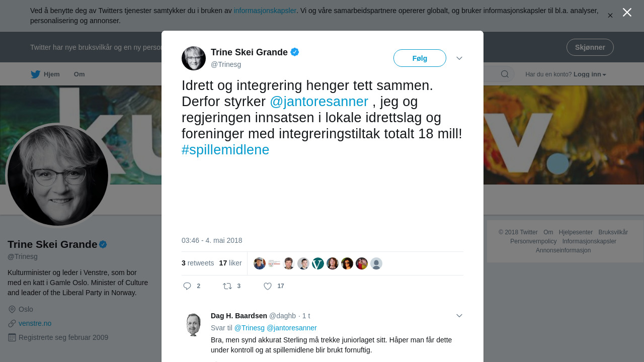Image resolution: width=644 pixels, height=362 pixels.
Task: Open Dag H. Baardsen's avatar
Action: point(194,324)
